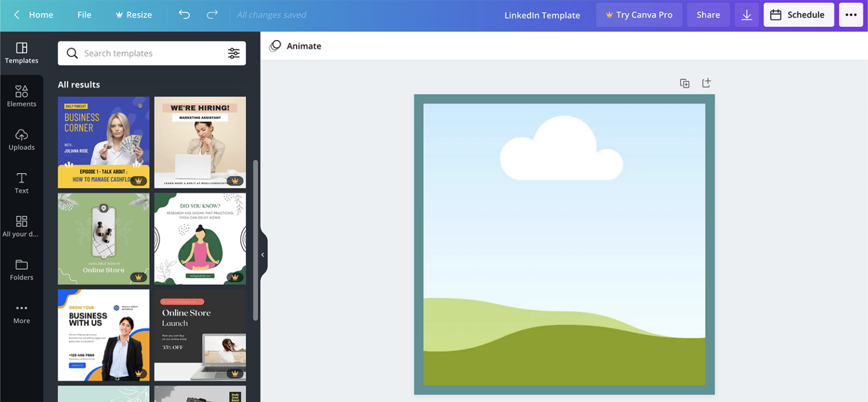Click the download icon in header
This screenshot has height=402, width=868.
(747, 15)
